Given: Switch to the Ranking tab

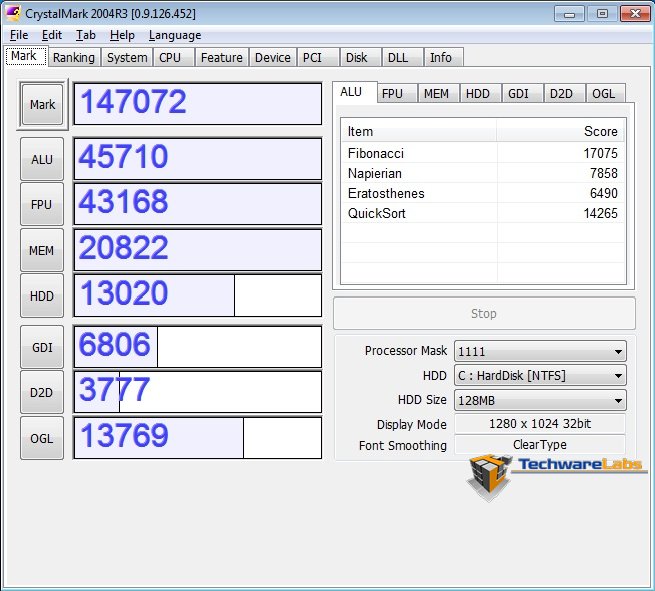Looking at the screenshot, I should pos(74,57).
